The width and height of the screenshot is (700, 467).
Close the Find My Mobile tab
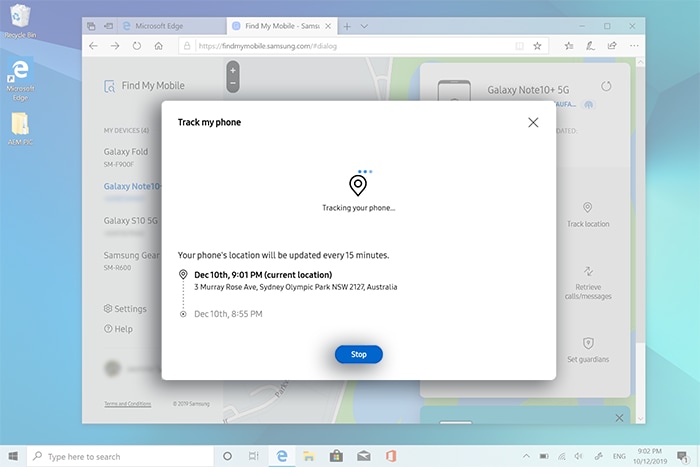328,26
